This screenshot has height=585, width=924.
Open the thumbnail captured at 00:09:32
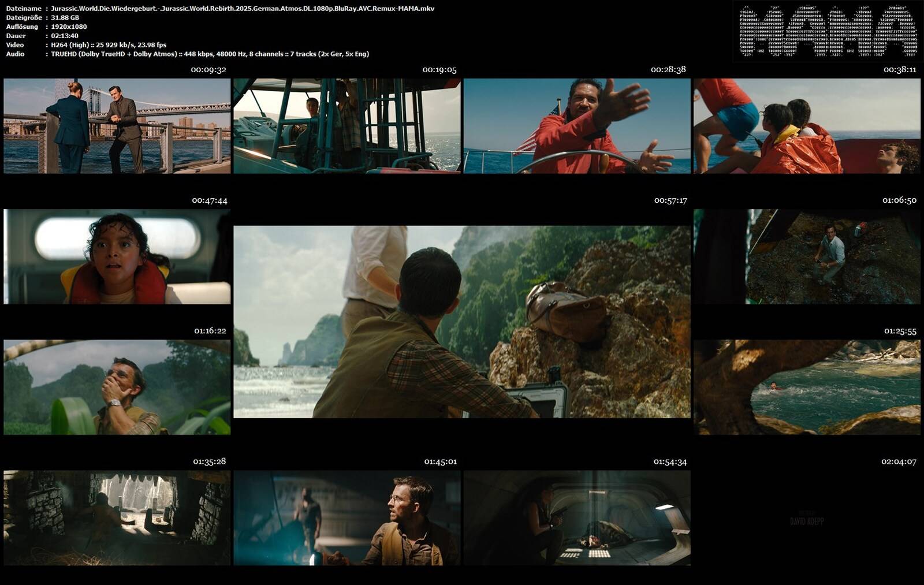(x=117, y=126)
